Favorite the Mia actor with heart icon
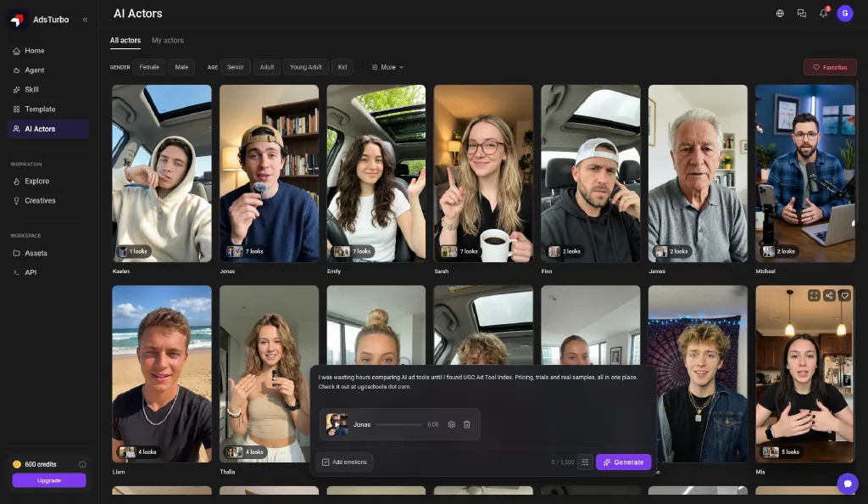868x504 pixels. click(845, 296)
